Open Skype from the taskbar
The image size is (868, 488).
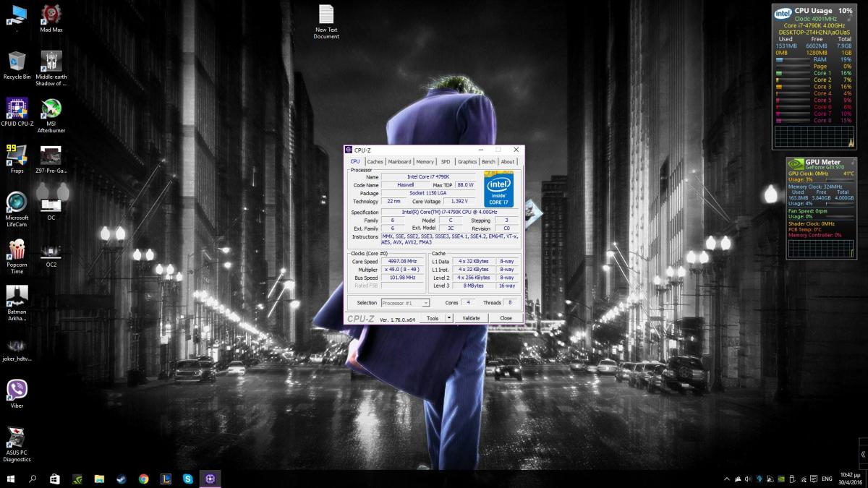(x=188, y=479)
